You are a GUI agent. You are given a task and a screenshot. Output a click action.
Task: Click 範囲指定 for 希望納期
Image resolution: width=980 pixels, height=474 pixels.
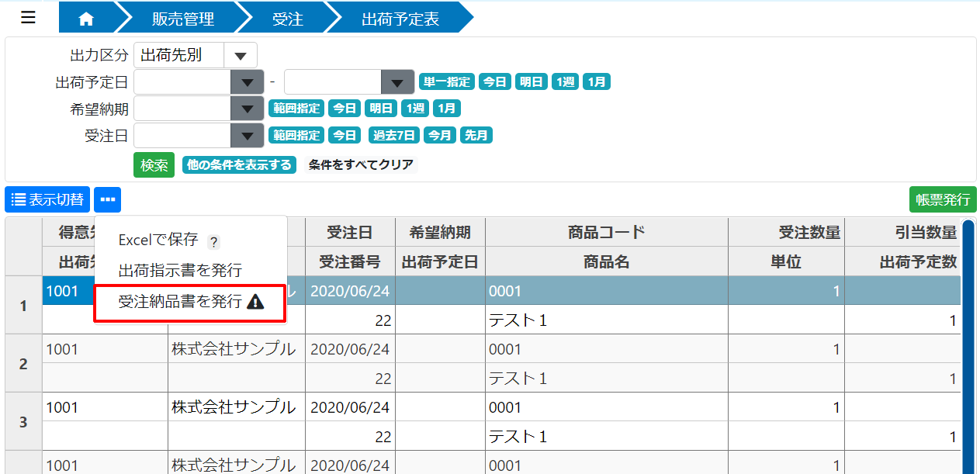pos(296,109)
